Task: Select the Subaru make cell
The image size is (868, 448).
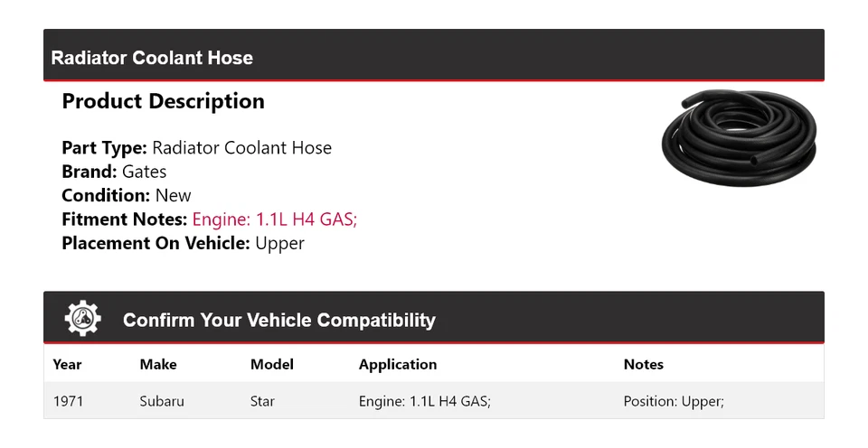Action: pyautogui.click(x=162, y=401)
